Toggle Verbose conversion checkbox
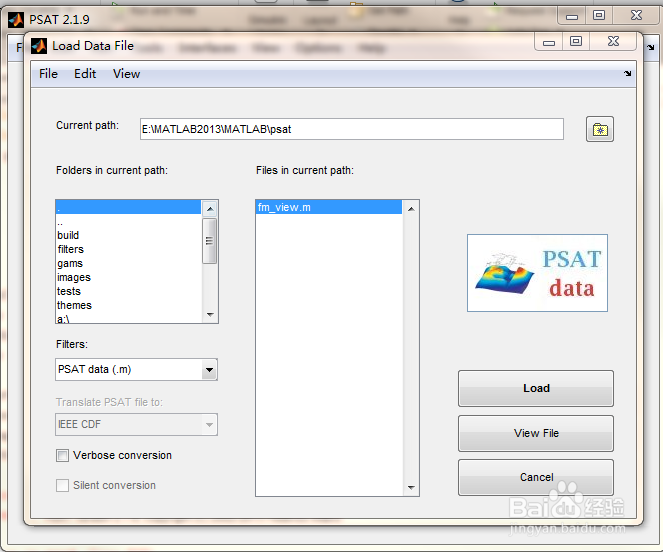This screenshot has height=552, width=663. click(62, 456)
